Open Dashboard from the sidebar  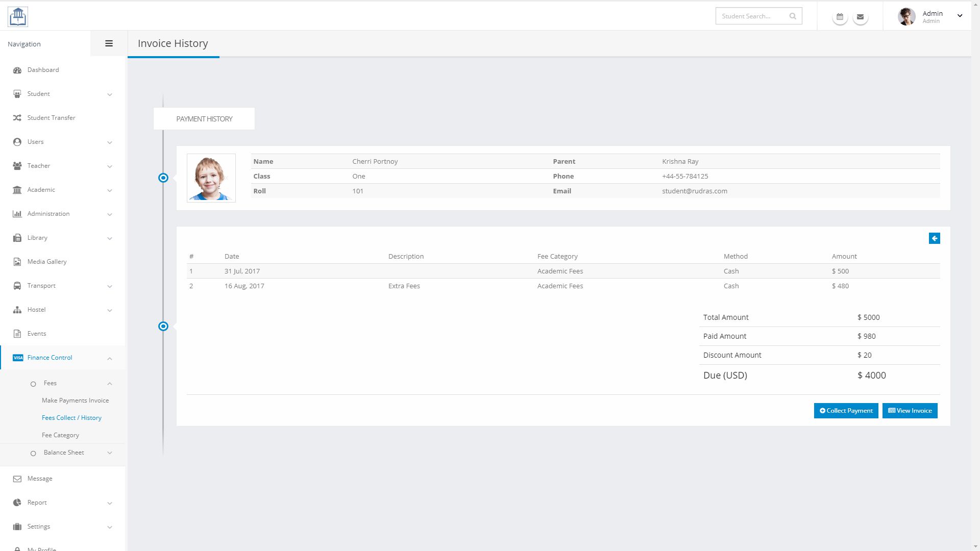coord(43,70)
